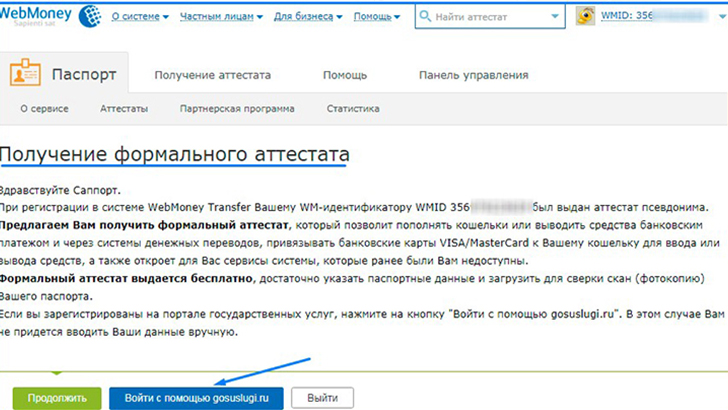Image resolution: width=728 pixels, height=410 pixels.
Task: Go to Панель управления tab
Action: click(x=474, y=75)
